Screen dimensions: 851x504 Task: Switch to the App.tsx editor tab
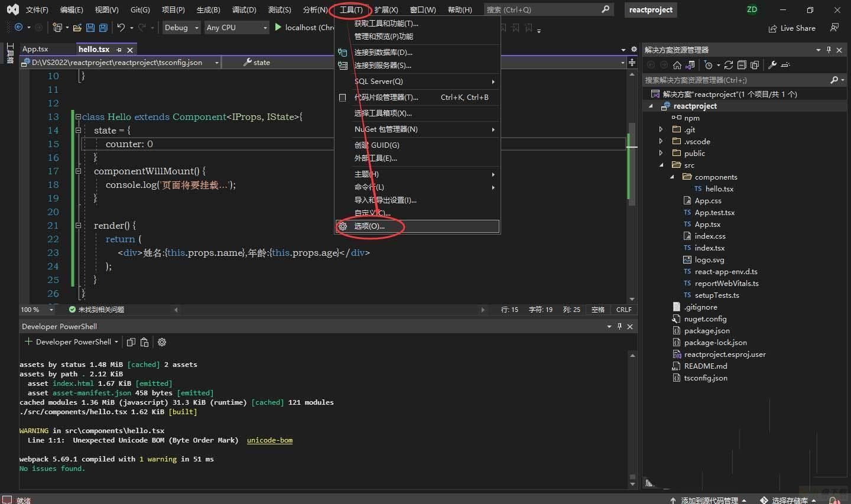35,49
